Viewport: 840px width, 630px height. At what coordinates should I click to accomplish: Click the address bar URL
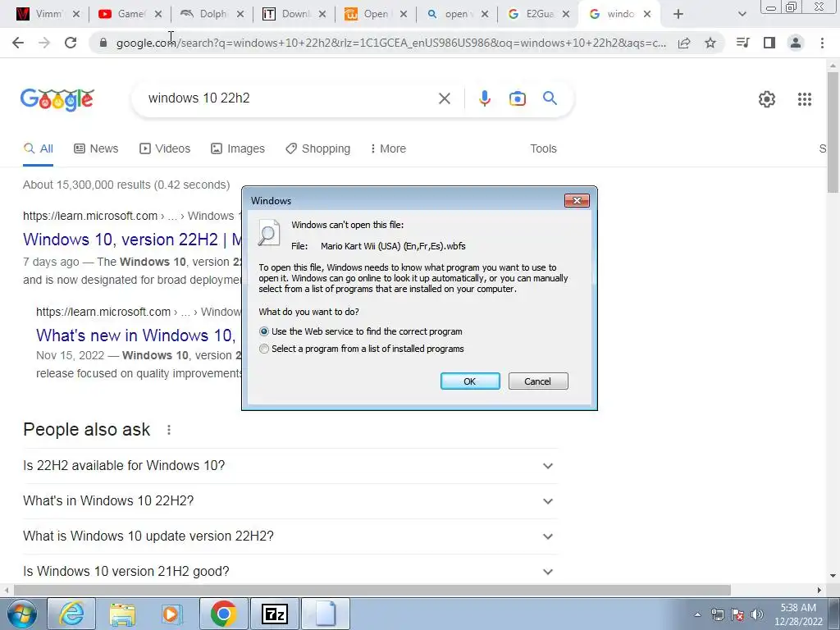(391, 43)
